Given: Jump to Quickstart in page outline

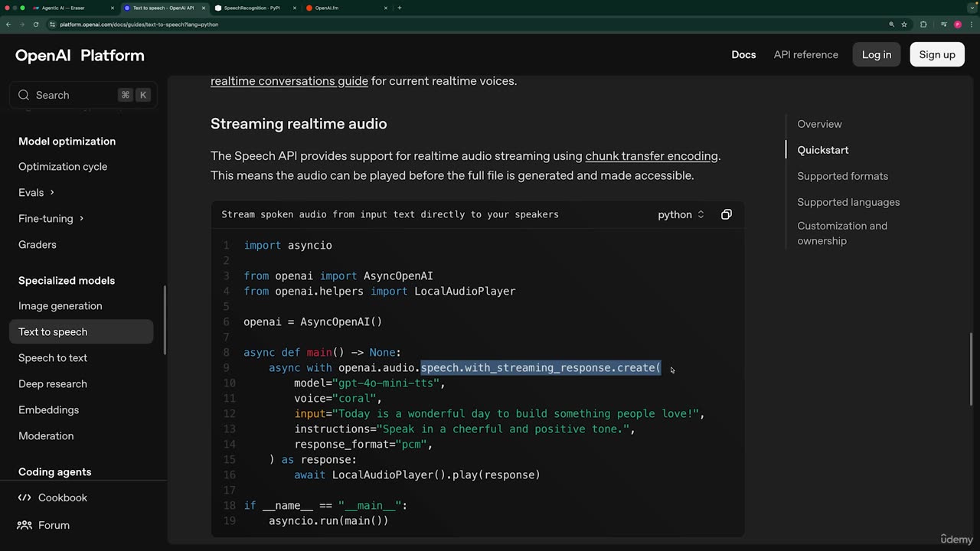Looking at the screenshot, I should [823, 150].
